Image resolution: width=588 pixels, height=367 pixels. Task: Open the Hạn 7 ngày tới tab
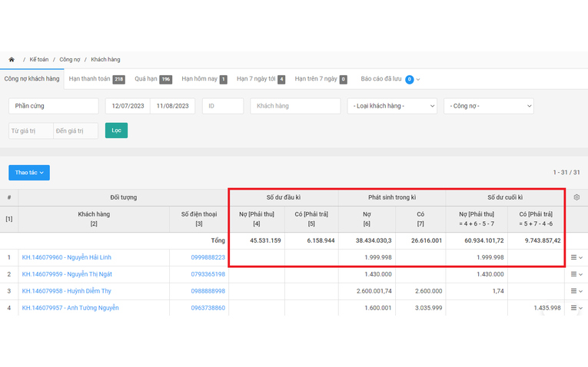261,79
